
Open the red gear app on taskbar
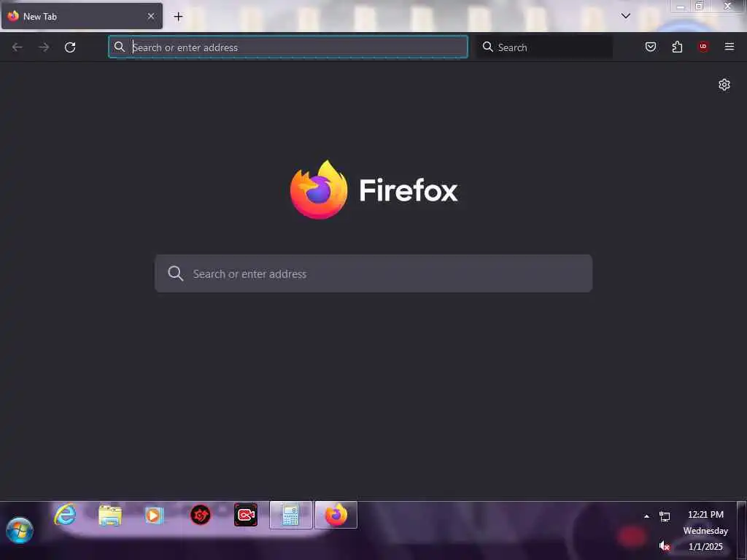tap(201, 515)
